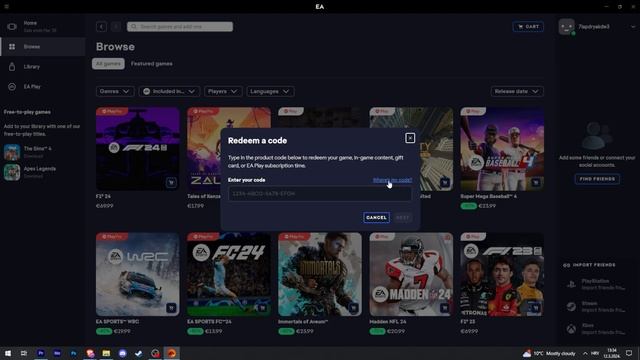
Task: Click the user profile avatar
Action: (567, 27)
